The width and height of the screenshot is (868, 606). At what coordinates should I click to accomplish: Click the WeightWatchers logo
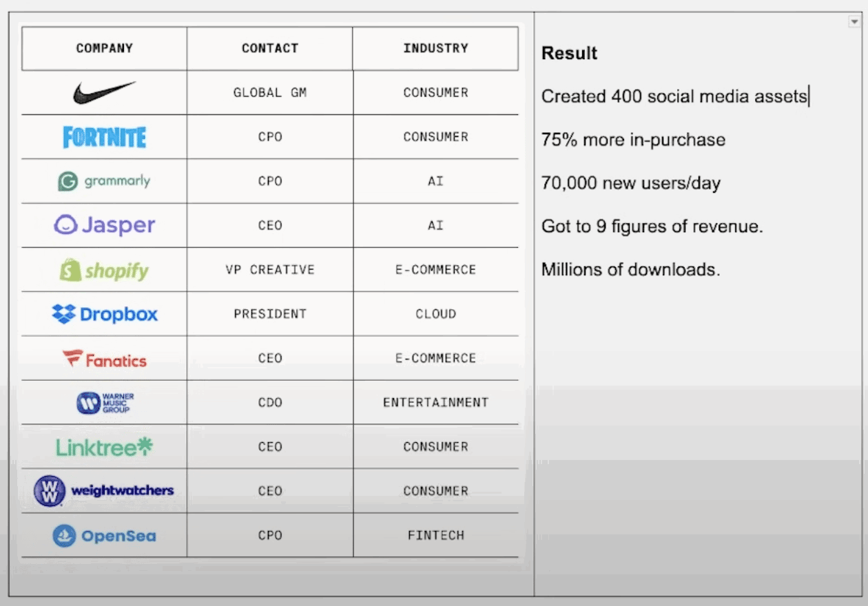click(104, 491)
